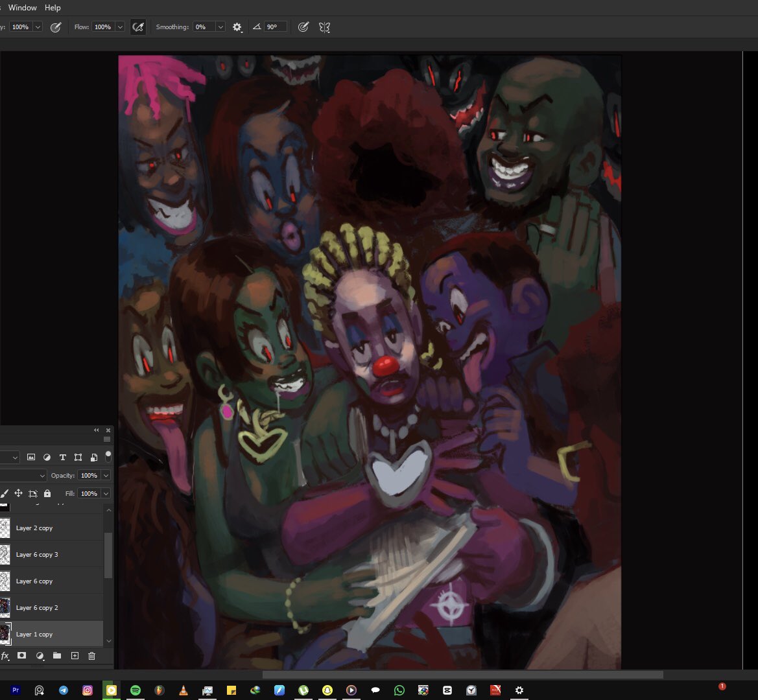
Task: Expand the Flow dropdown arrow
Action: (121, 27)
